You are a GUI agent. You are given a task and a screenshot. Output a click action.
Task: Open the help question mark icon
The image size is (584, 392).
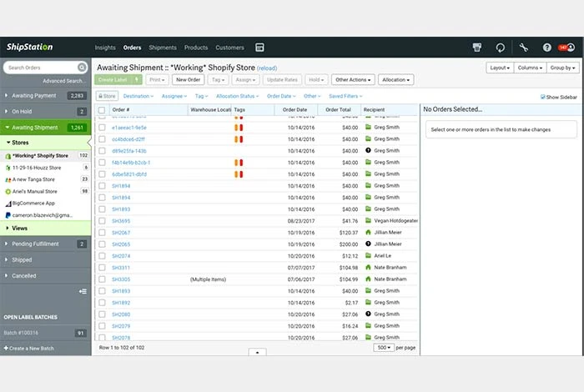[546, 48]
